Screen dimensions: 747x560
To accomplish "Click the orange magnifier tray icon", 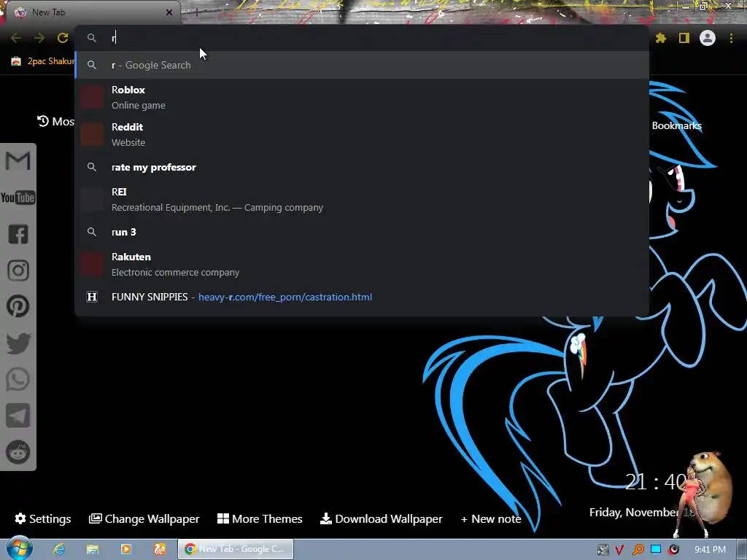I will (x=638, y=550).
